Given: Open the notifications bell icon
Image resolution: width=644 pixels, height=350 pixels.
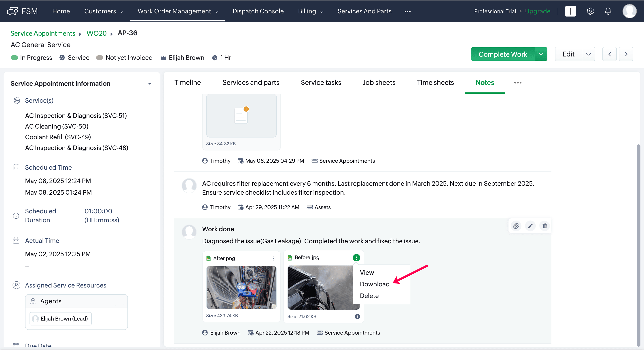Looking at the screenshot, I should pyautogui.click(x=608, y=11).
